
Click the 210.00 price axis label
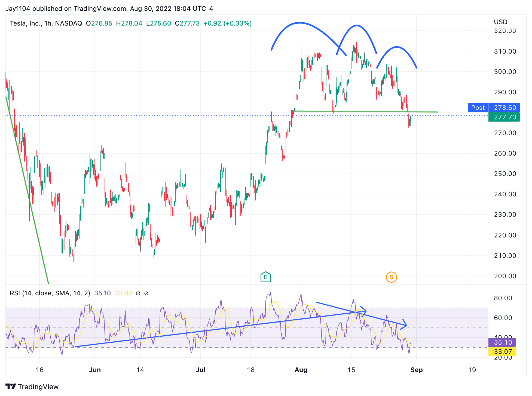pos(505,255)
